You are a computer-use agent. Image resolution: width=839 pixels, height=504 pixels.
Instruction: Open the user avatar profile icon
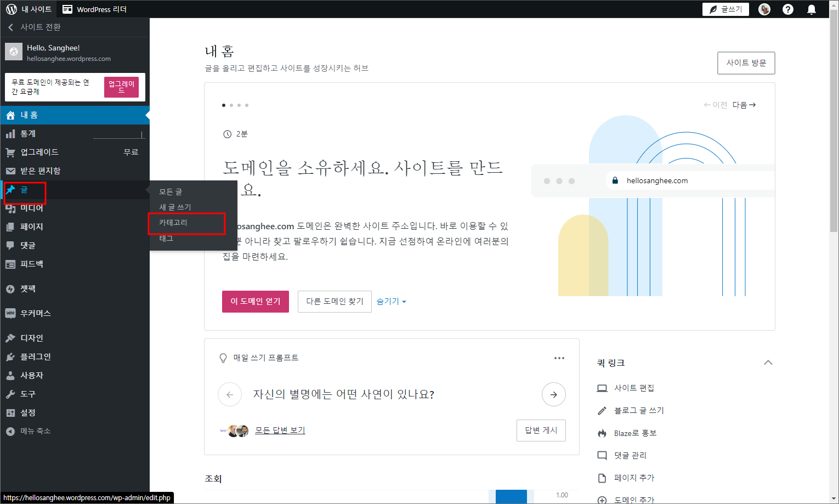pyautogui.click(x=764, y=9)
